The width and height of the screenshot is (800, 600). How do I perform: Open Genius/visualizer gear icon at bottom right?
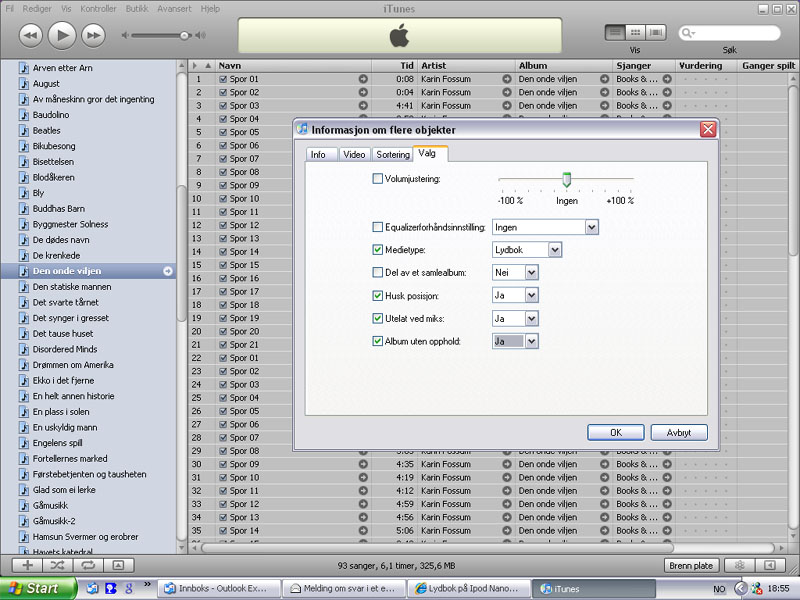(739, 565)
